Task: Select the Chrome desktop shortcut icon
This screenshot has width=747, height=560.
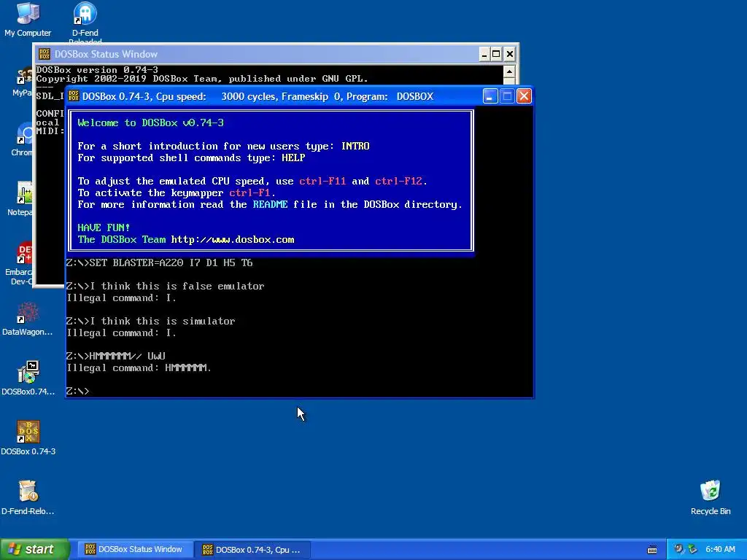Action: point(22,139)
